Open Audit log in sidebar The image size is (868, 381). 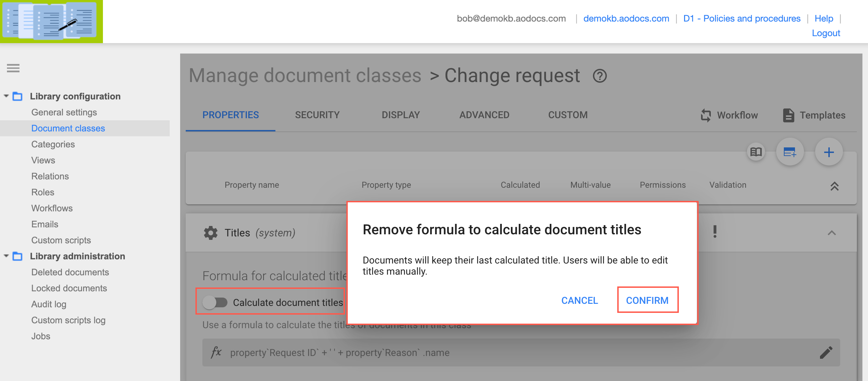pyautogui.click(x=49, y=304)
